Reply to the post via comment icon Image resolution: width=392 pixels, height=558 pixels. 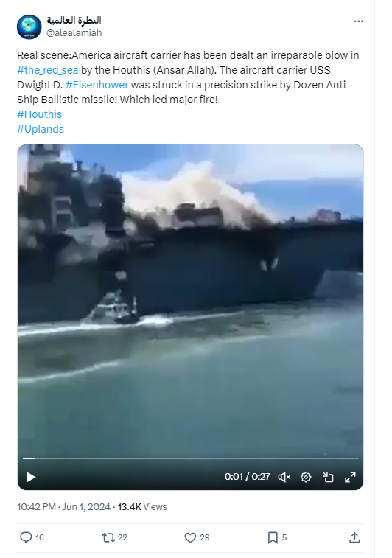click(26, 537)
